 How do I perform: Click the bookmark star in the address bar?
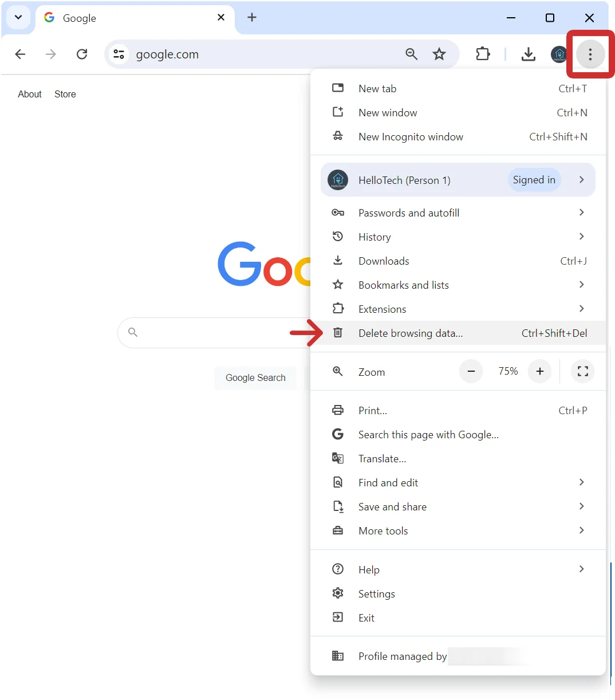[439, 54]
